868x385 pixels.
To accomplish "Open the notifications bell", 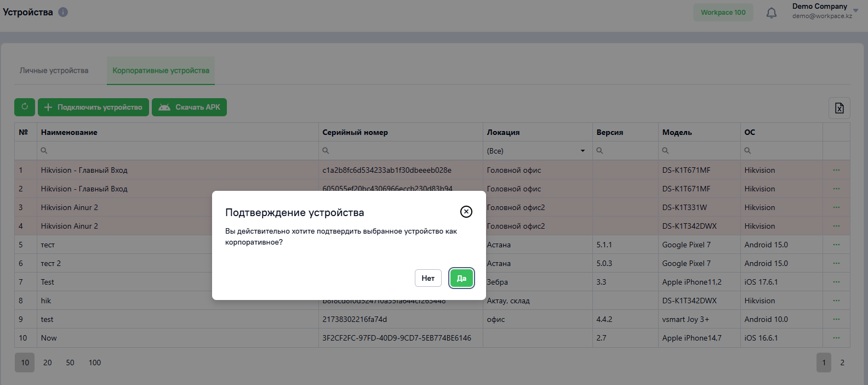I will click(x=772, y=13).
